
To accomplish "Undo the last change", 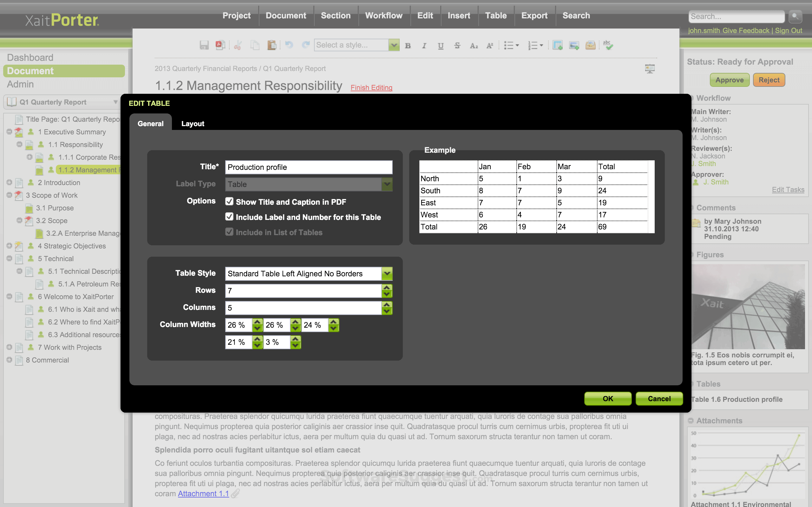I will tap(289, 45).
